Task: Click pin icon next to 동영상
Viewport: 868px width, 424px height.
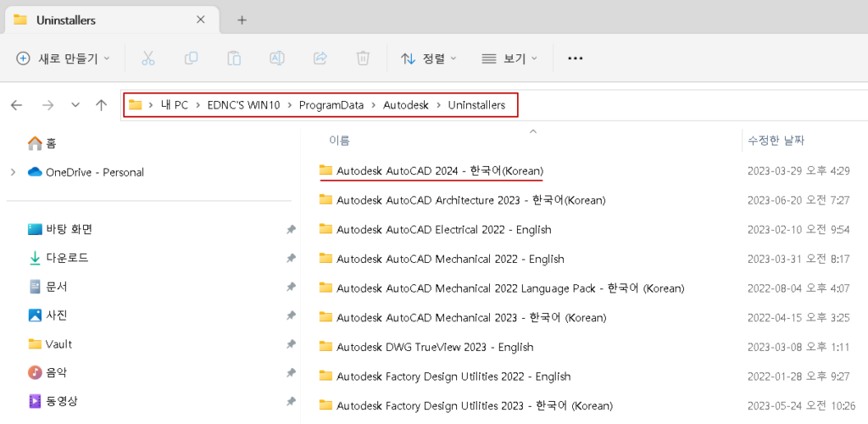Action: [x=291, y=401]
